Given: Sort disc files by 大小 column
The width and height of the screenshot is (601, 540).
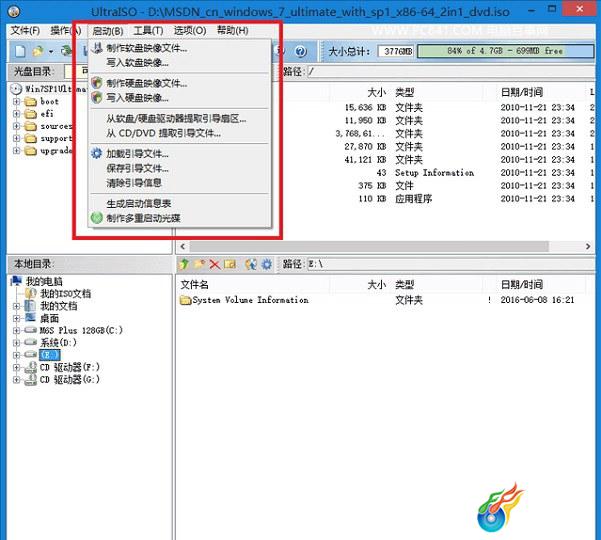Looking at the screenshot, I should point(376,92).
